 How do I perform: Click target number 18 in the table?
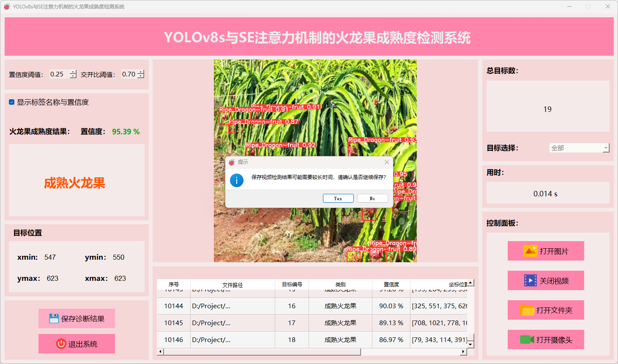(x=292, y=340)
